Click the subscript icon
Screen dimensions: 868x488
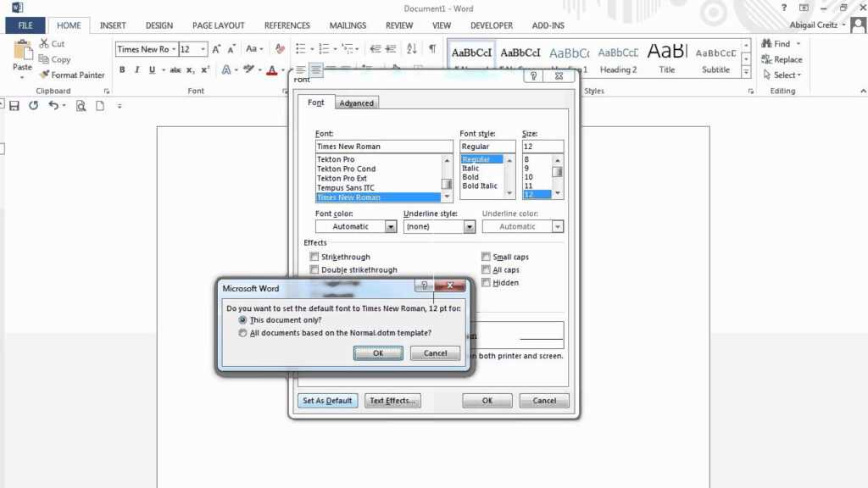pos(189,69)
